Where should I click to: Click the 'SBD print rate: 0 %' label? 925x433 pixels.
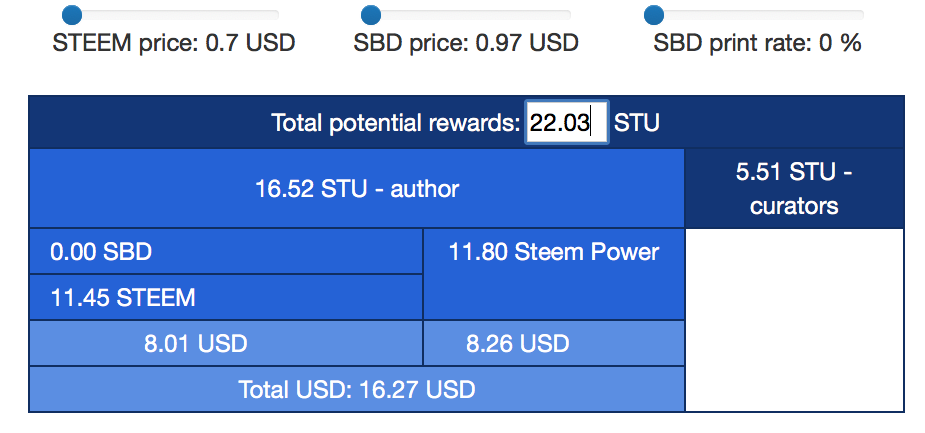[757, 44]
